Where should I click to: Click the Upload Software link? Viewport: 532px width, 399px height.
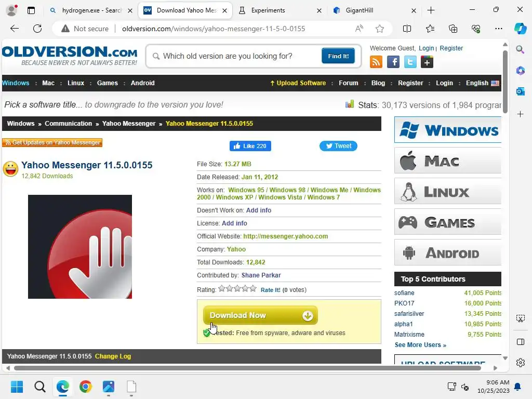(298, 83)
